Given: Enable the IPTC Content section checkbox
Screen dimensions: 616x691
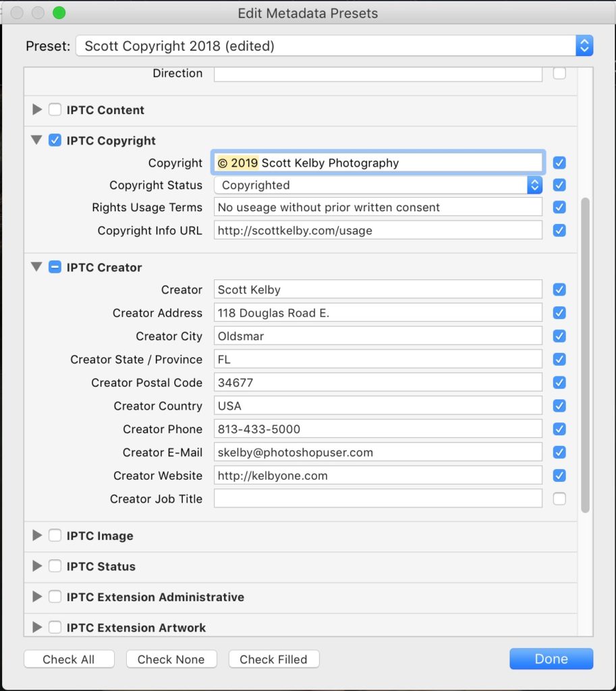Looking at the screenshot, I should pos(55,109).
